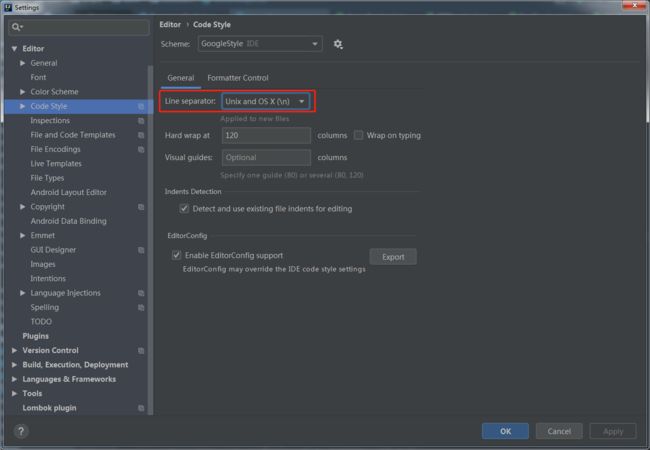Click the project icon beside File and Code Templates

(141, 135)
